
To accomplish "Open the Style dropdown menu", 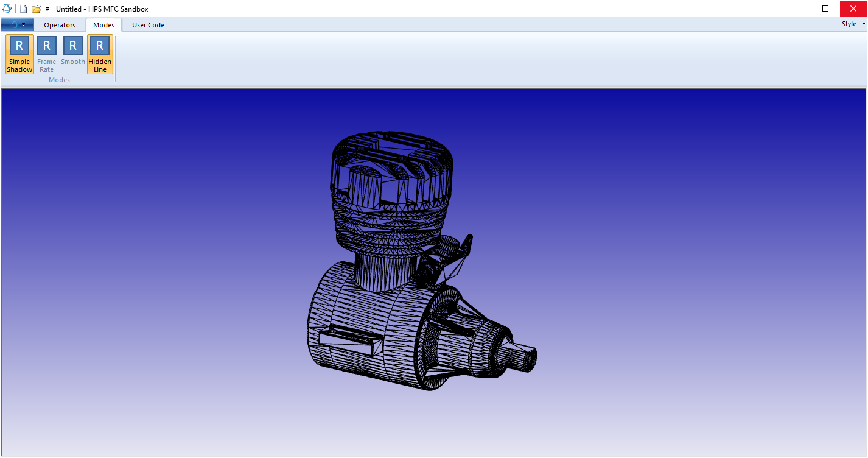I will click(x=853, y=24).
